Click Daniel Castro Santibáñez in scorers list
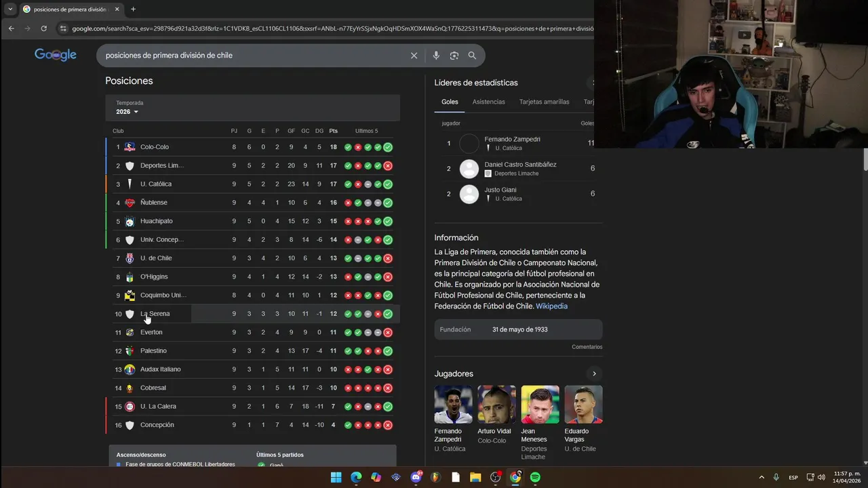Screen dimensions: 868x488 (520, 165)
